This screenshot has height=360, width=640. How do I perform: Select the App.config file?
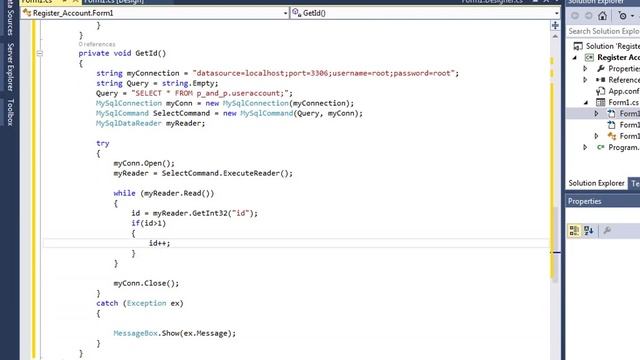point(618,91)
